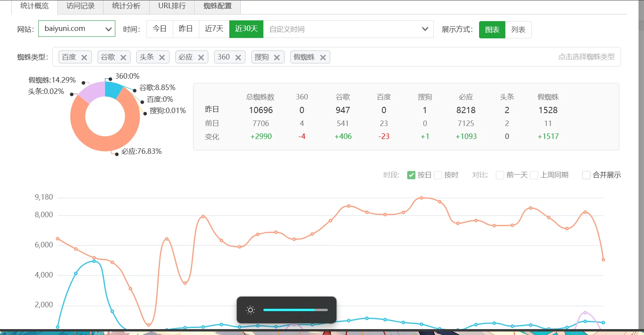Enable the 按时 checkbox

coord(438,175)
